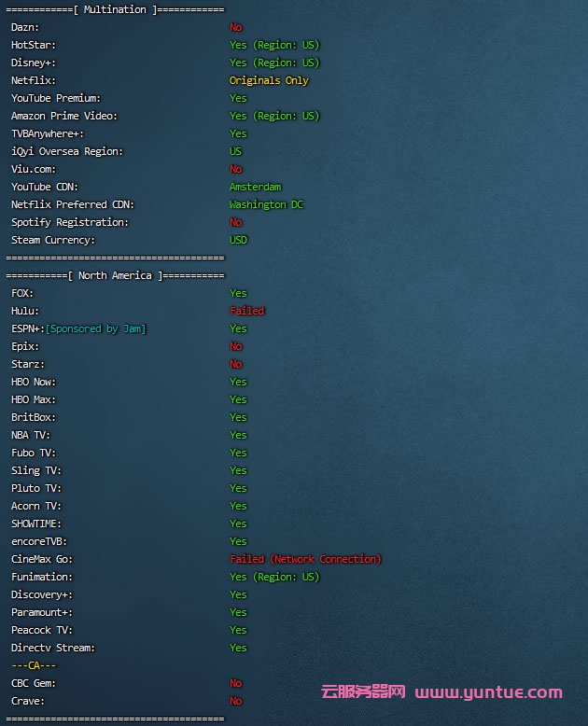Click the Chinese 云服务器网 watermark text
The height and width of the screenshot is (726, 588).
[363, 692]
